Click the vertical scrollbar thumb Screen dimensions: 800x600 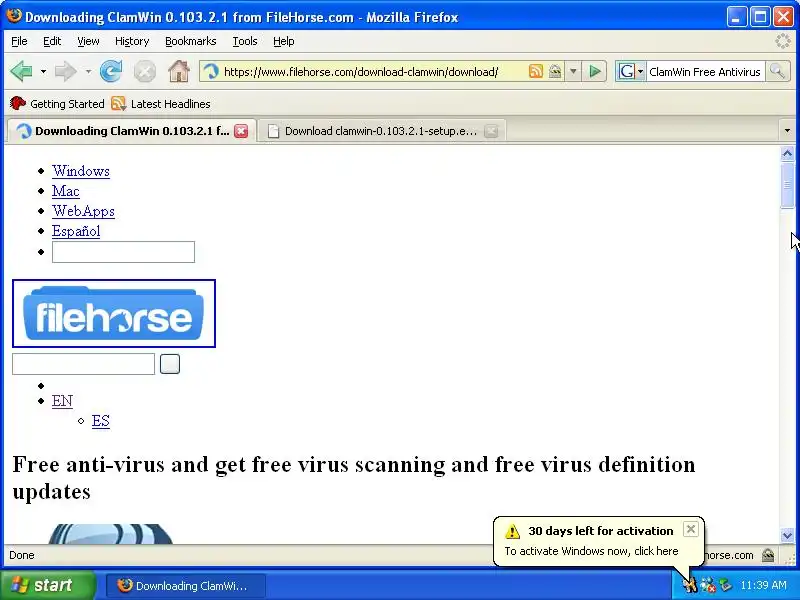point(787,185)
